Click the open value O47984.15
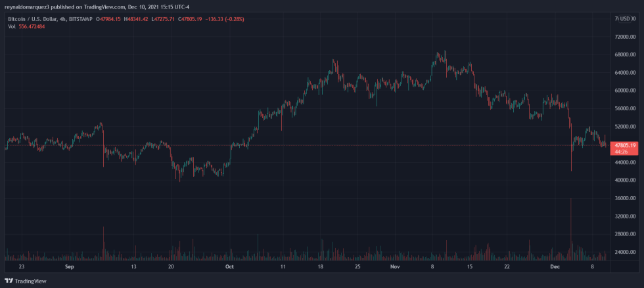 point(108,19)
